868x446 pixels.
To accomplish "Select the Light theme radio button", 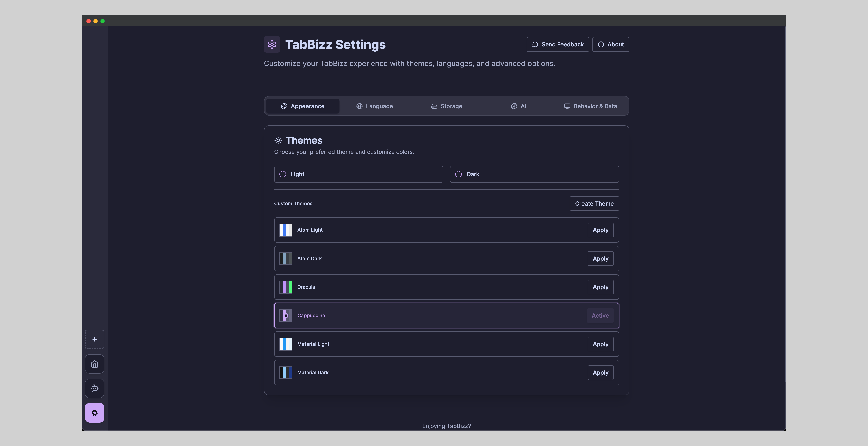I will coord(283,174).
